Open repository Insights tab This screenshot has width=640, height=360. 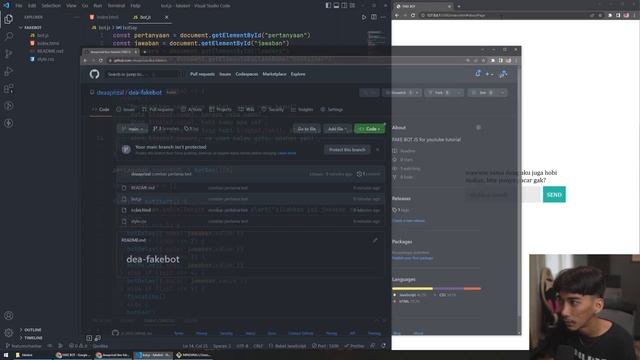pyautogui.click(x=302, y=109)
